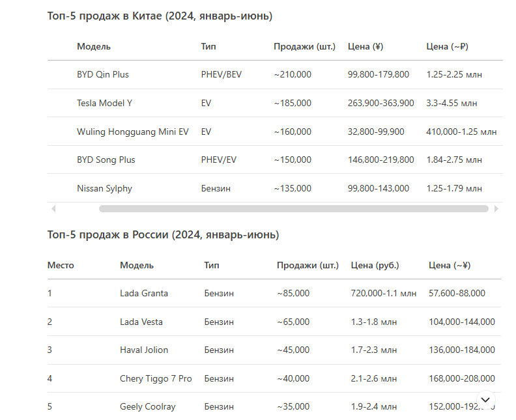Click the "Цена (¥)" header in China table
The width and height of the screenshot is (516, 420).
tap(365, 46)
